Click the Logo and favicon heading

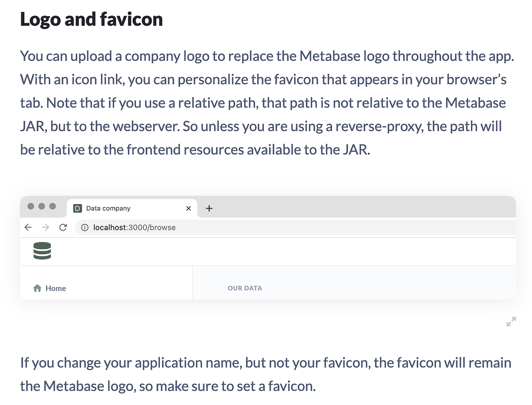pos(91,19)
